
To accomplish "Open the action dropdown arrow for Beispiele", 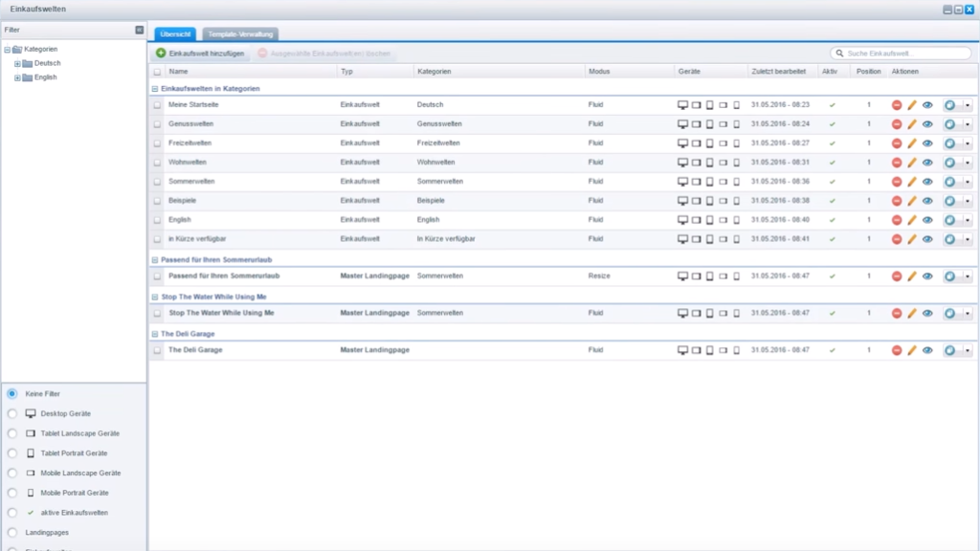I will pos(967,201).
